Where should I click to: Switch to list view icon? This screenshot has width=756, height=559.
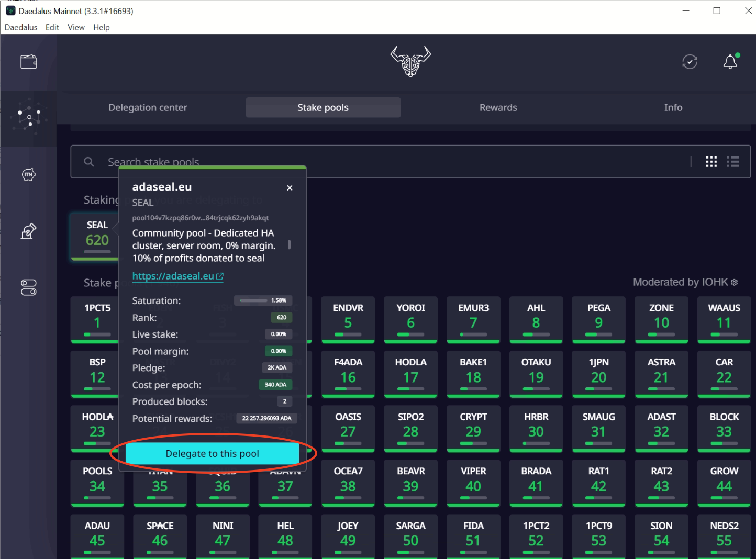733,162
